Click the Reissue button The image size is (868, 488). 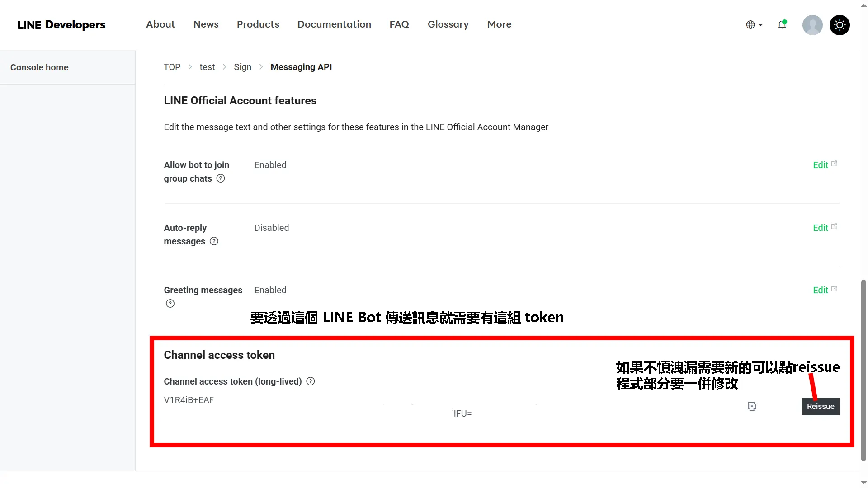pyautogui.click(x=820, y=406)
